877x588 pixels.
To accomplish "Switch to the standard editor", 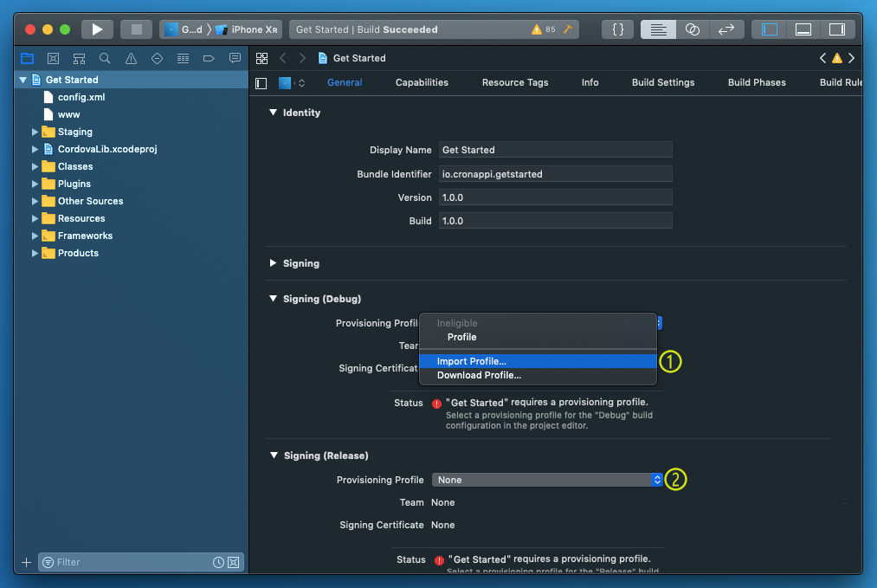I will [x=658, y=29].
